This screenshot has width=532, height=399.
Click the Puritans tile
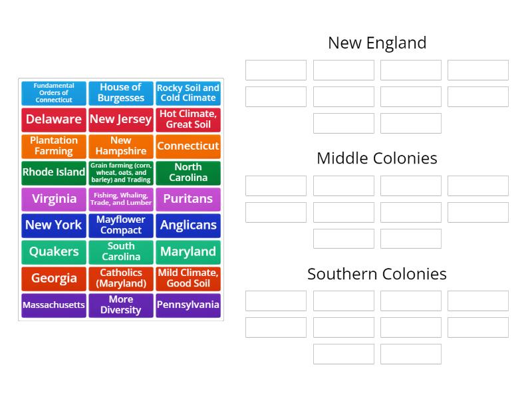tap(188, 199)
